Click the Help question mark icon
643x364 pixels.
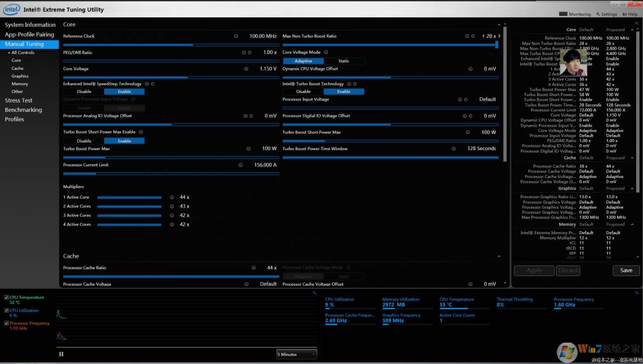coord(625,14)
